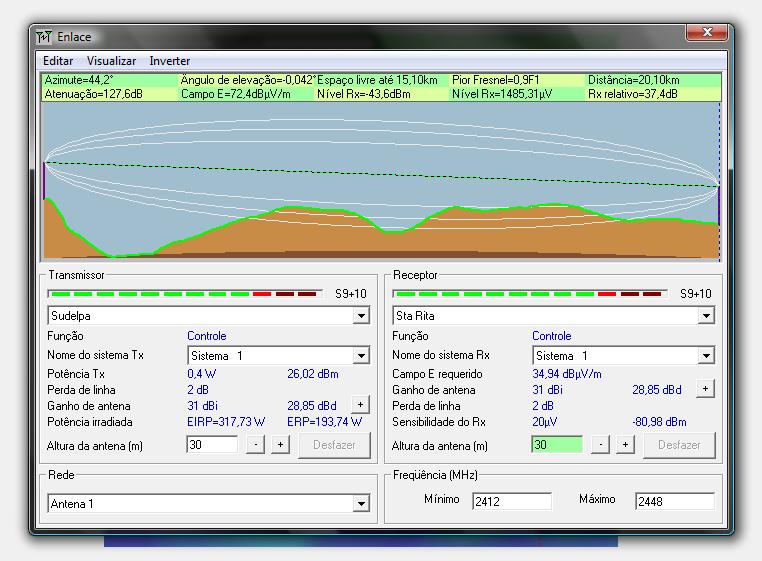Viewport: 762px width, 561px height.
Task: Click the 20µV receiver sensitivity value
Action: pos(545,422)
